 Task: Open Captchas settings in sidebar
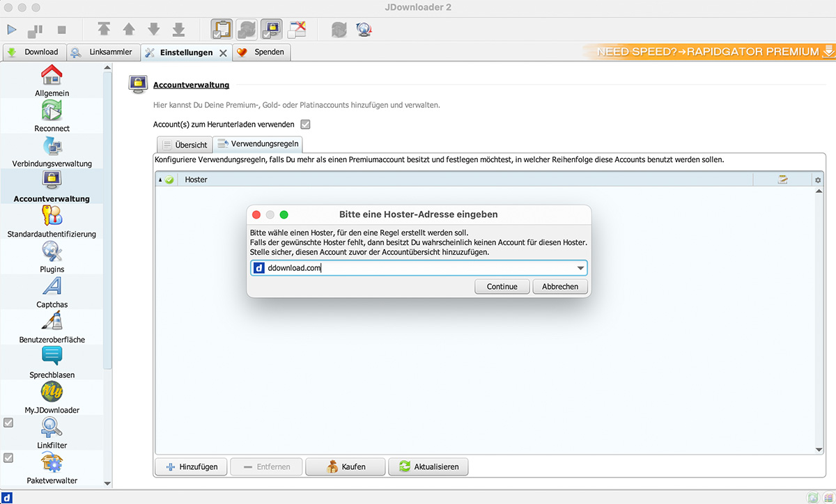[x=52, y=292]
